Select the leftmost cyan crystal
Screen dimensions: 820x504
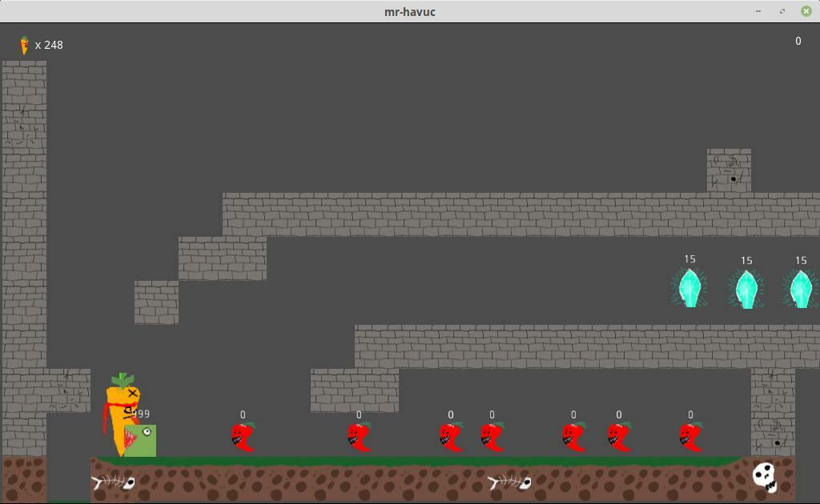click(x=689, y=288)
